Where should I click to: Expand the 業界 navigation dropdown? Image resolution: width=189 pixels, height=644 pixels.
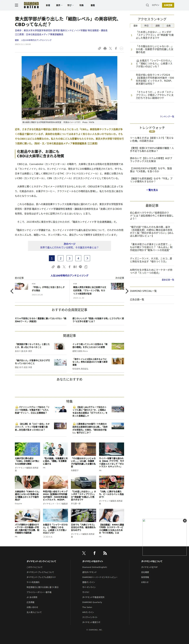pos(59,5)
